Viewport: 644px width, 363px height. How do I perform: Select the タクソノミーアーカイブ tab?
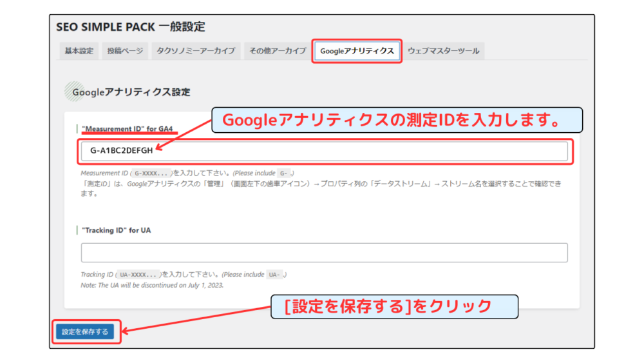coord(196,51)
